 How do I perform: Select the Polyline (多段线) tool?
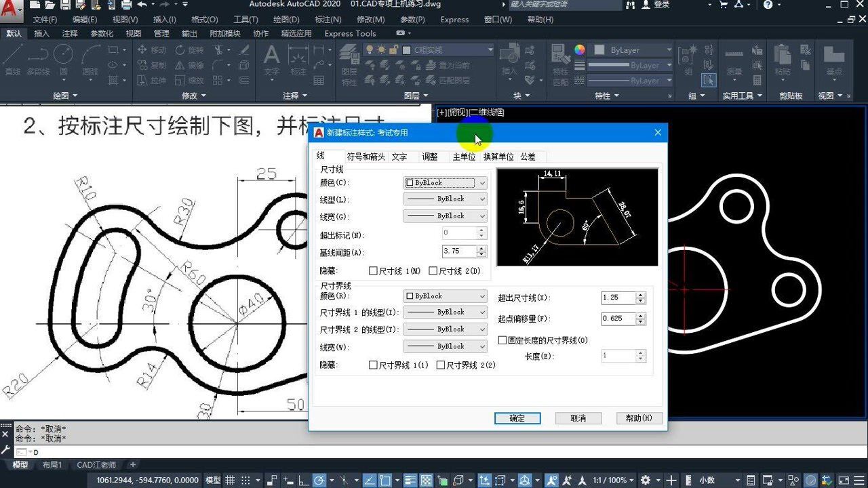coord(38,60)
